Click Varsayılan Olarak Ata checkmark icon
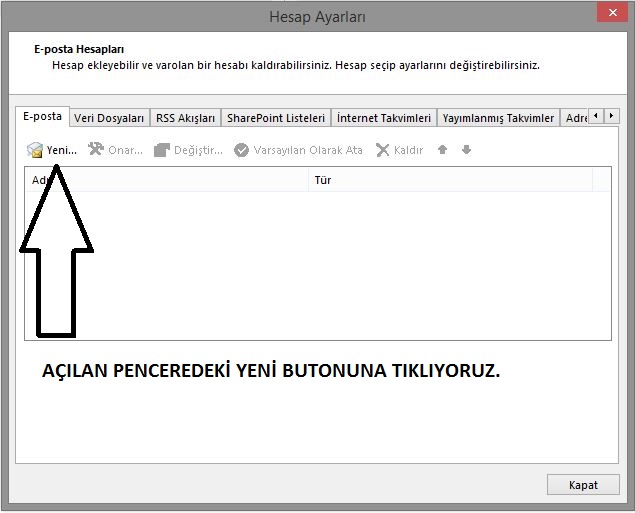This screenshot has width=635, height=513. [x=241, y=150]
